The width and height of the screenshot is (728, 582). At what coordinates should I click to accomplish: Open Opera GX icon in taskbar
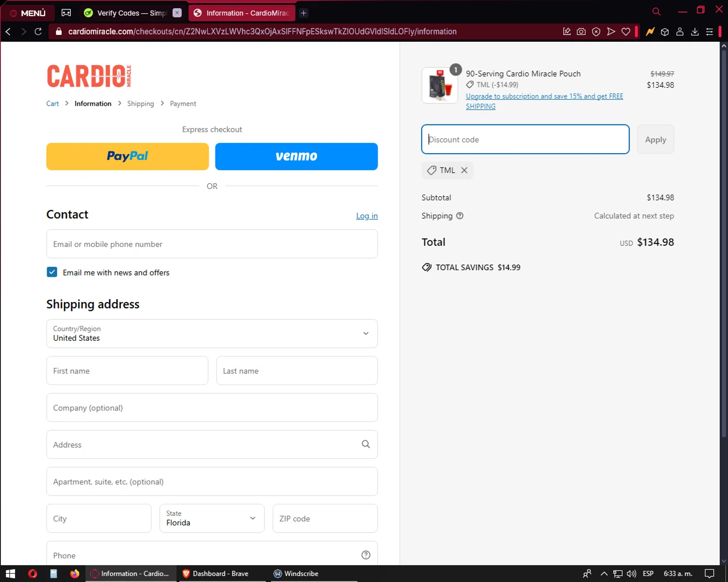(33, 574)
